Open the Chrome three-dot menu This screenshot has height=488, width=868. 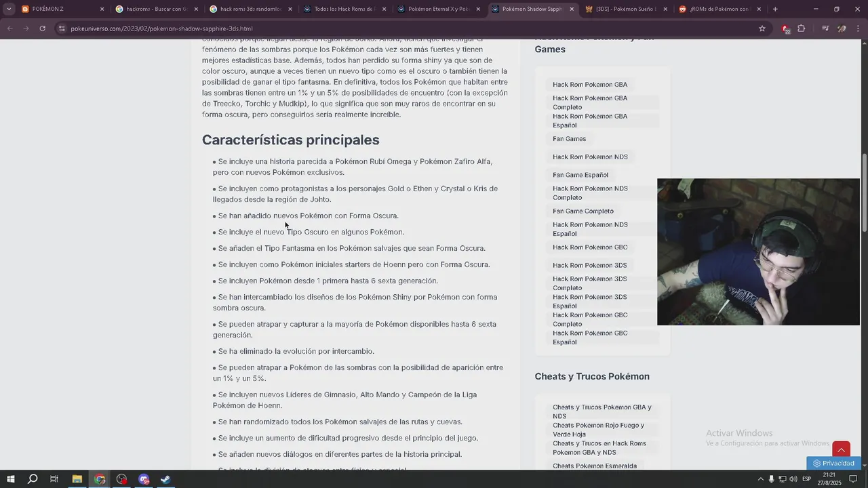pos(858,28)
